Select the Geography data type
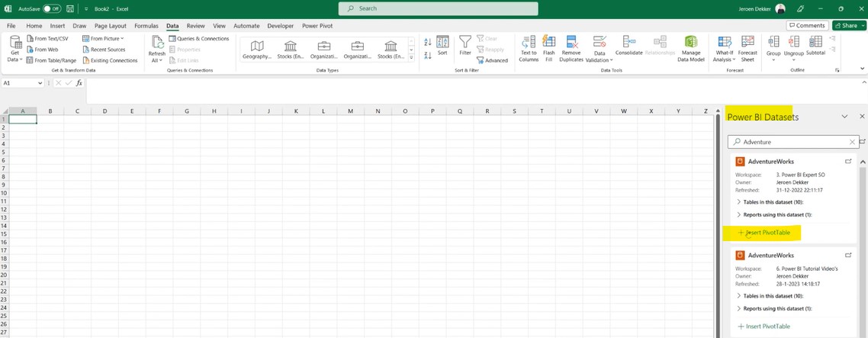 click(257, 50)
